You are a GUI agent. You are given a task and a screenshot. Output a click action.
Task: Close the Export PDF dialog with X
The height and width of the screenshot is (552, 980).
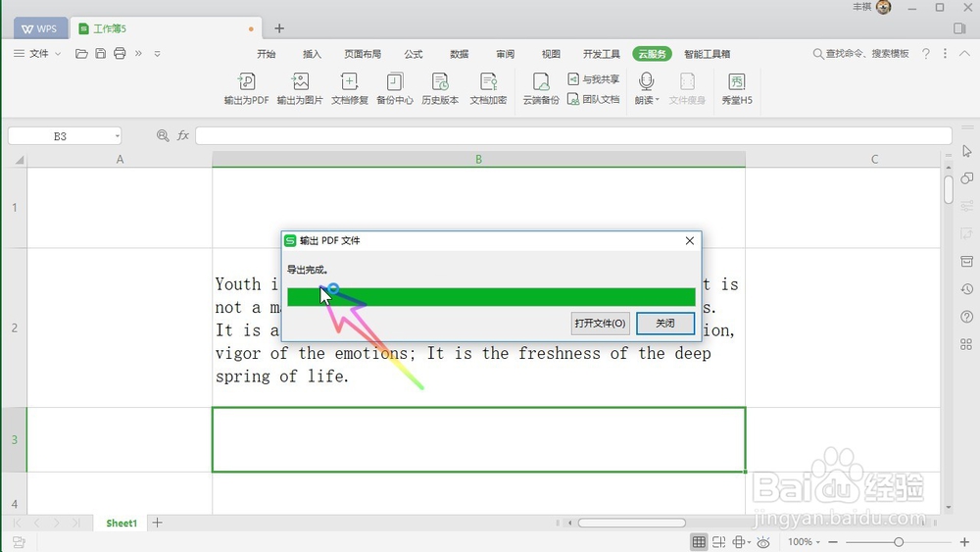point(689,240)
